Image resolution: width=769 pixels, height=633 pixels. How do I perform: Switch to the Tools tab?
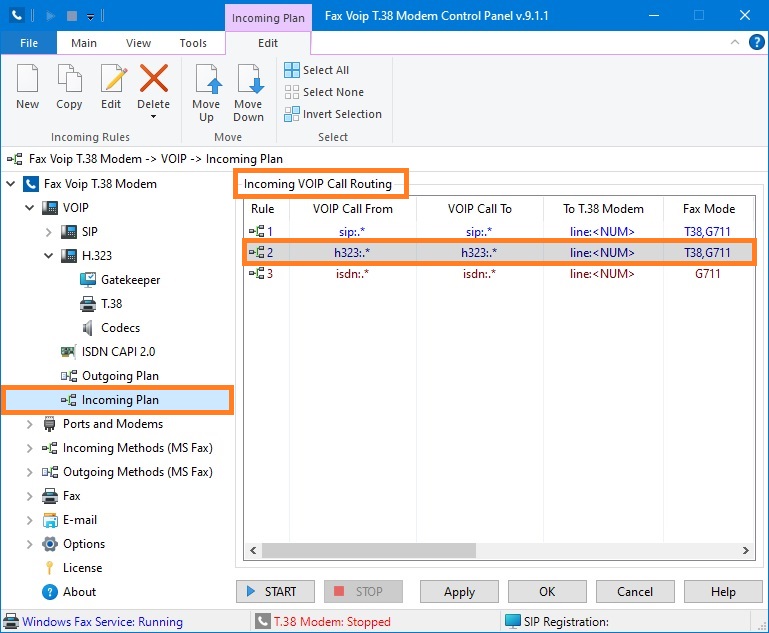point(193,43)
